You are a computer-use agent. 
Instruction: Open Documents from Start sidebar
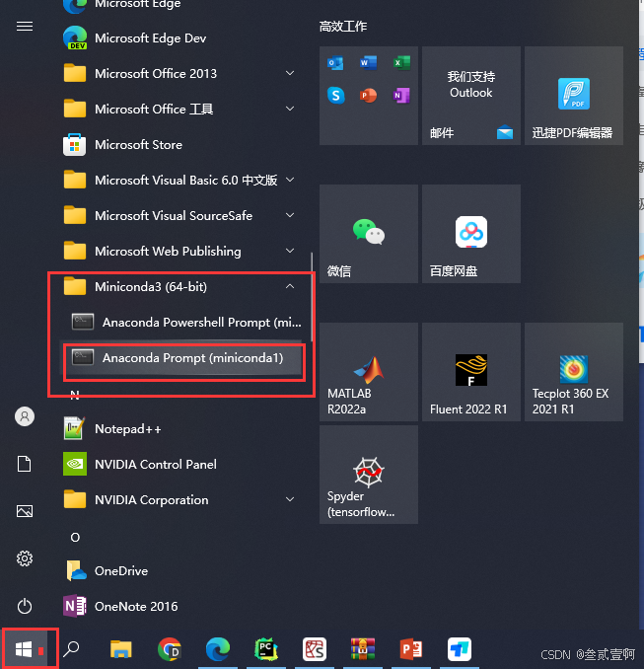pos(25,464)
